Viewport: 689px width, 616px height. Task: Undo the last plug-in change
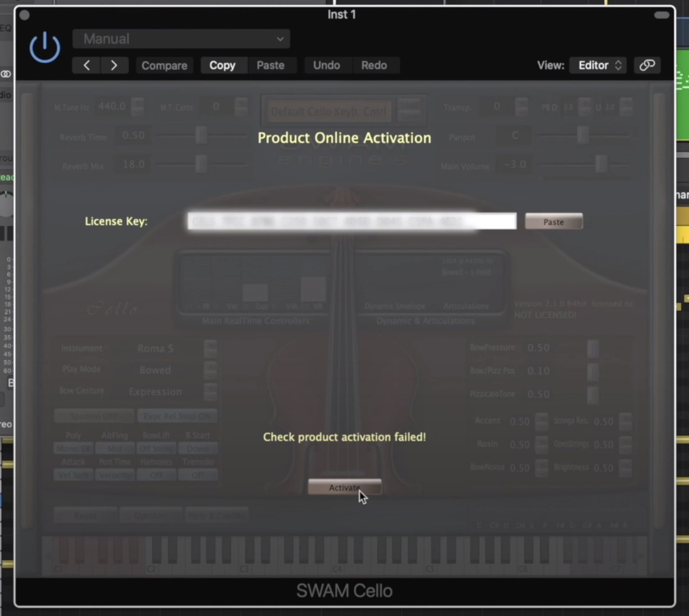(327, 65)
